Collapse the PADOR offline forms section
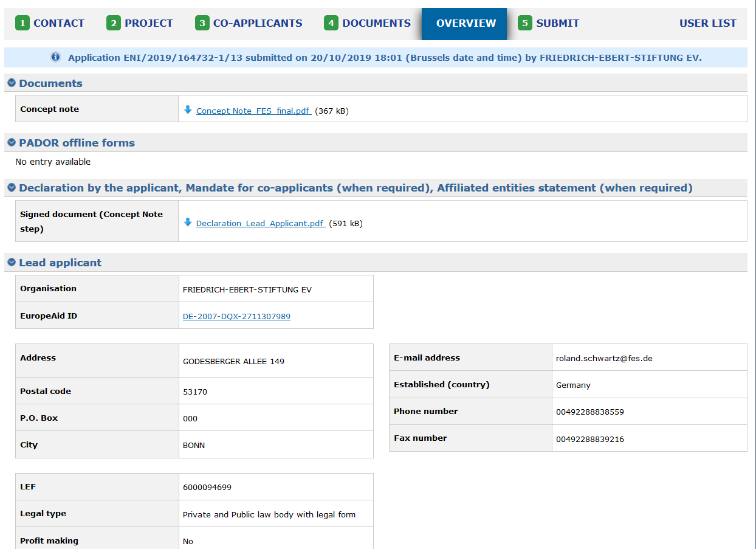Viewport: 756px width, 549px height. point(12,142)
